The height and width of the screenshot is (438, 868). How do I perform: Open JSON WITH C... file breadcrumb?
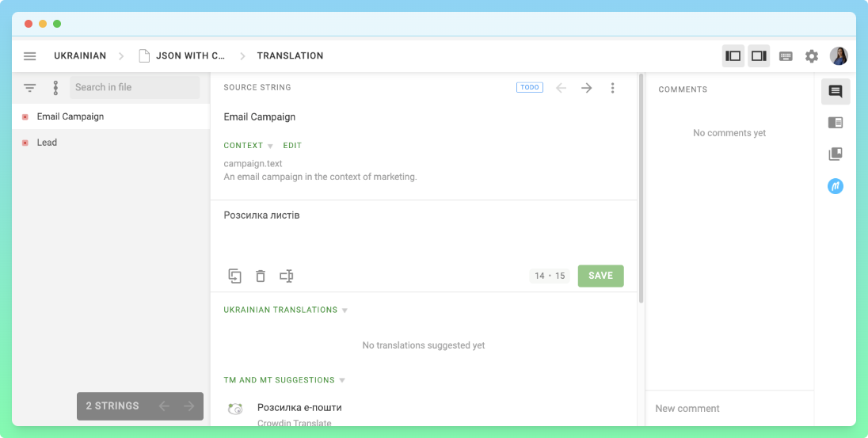(x=190, y=56)
